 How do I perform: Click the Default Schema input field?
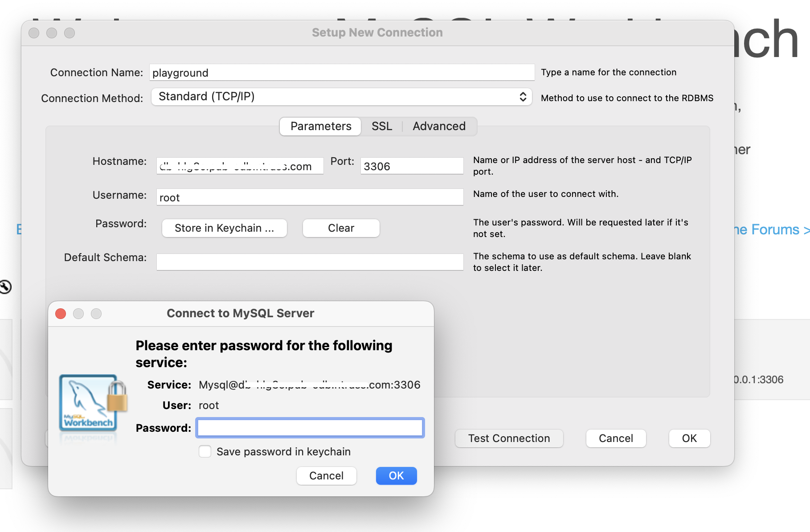[x=310, y=262]
